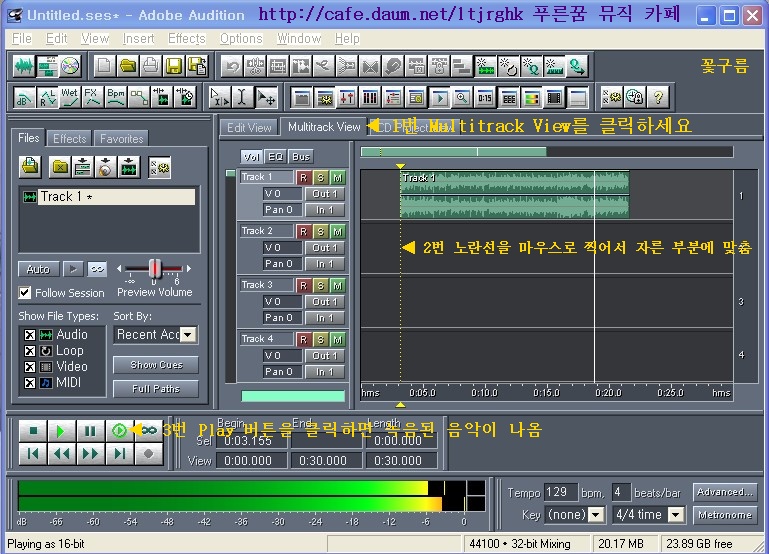Image resolution: width=769 pixels, height=554 pixels.
Task: Open the Mixer window faders icon
Action: tap(347, 98)
